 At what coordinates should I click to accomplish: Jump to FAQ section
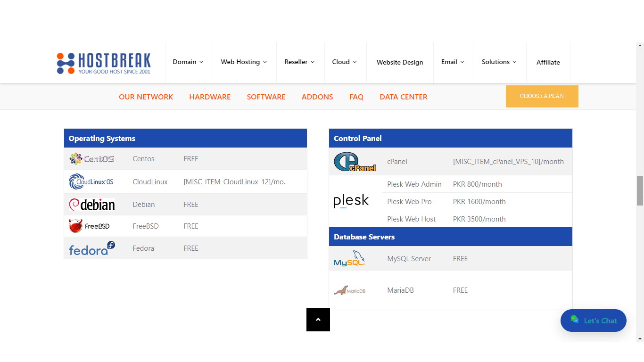[x=356, y=97]
